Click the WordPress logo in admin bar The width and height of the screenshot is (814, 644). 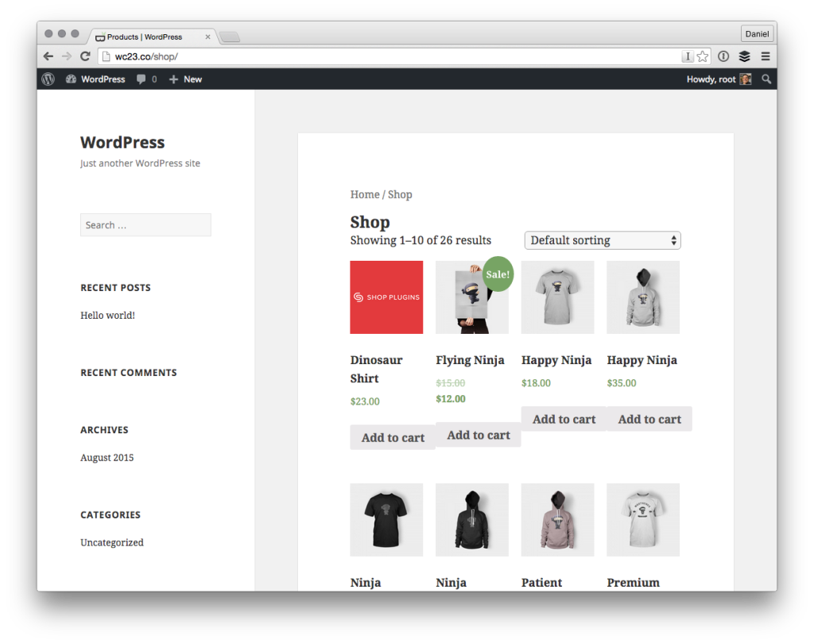pos(48,80)
